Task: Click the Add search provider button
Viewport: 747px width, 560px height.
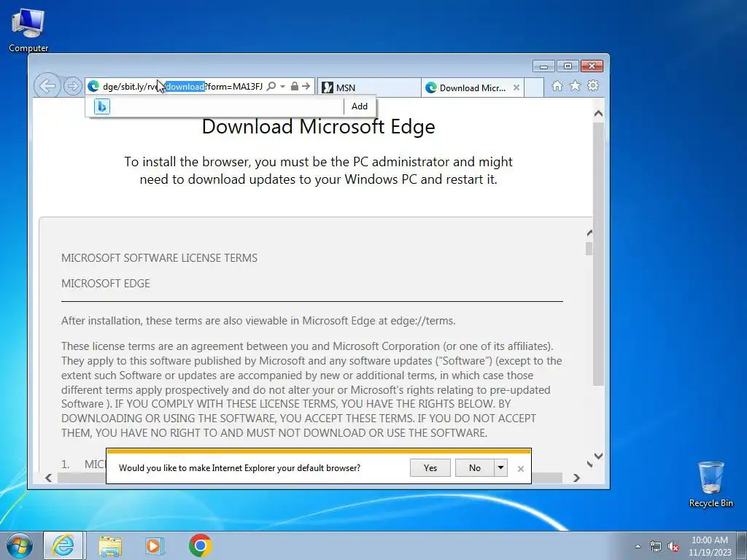Action: pos(359,106)
